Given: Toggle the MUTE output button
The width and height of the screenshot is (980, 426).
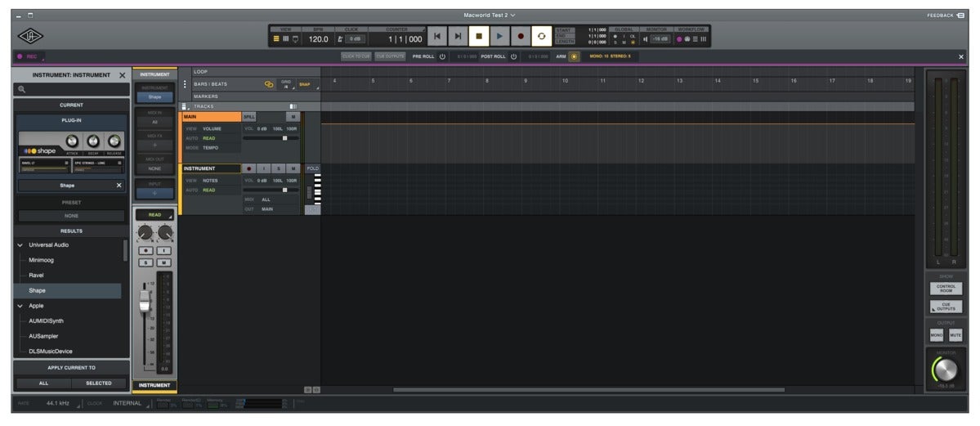Looking at the screenshot, I should click(x=955, y=335).
